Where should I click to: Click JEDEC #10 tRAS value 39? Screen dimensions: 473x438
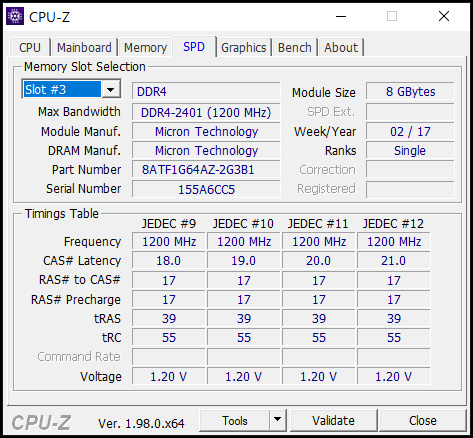click(244, 318)
